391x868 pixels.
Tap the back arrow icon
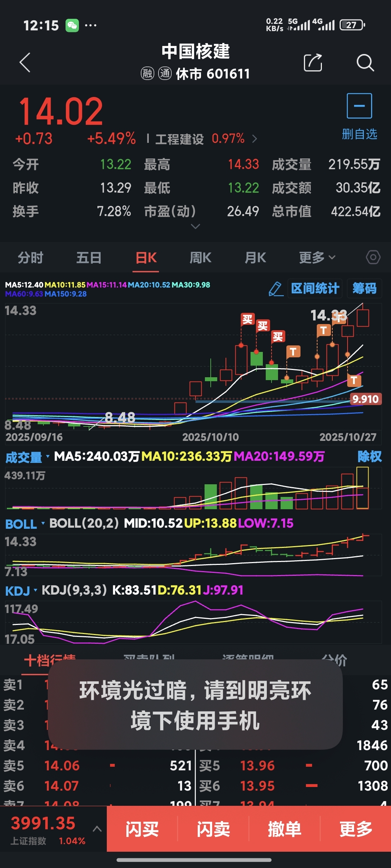tap(25, 63)
